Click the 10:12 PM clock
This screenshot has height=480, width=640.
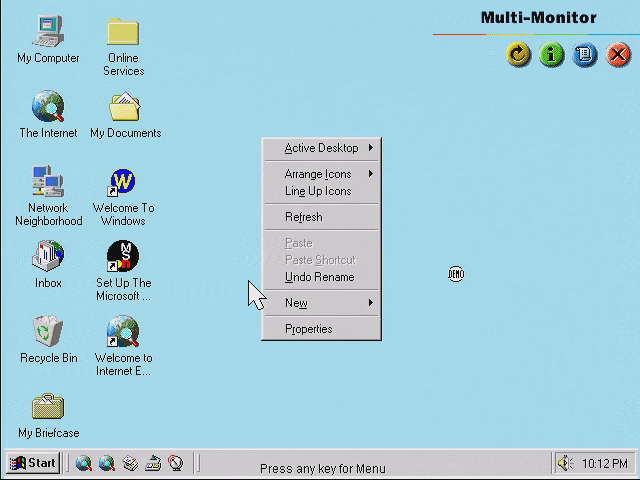coord(604,464)
